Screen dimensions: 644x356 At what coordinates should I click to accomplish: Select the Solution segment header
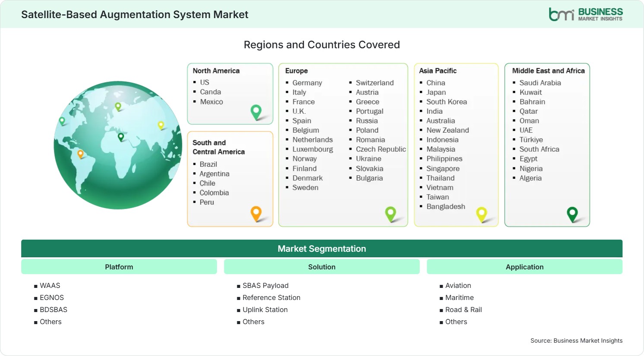point(322,267)
